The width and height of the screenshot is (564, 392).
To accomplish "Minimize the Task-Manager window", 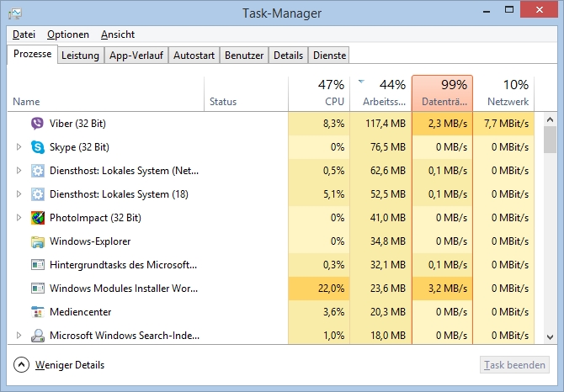I will coord(487,11).
